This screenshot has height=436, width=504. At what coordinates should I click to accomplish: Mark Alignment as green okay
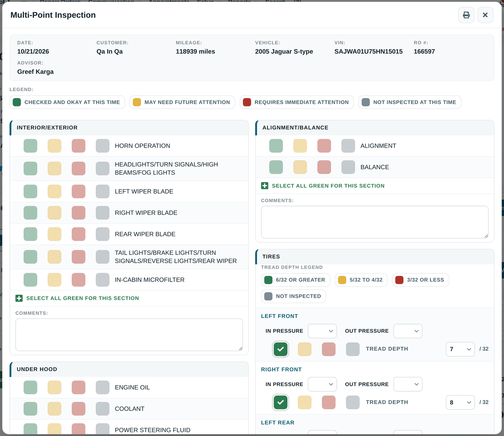pyautogui.click(x=276, y=146)
